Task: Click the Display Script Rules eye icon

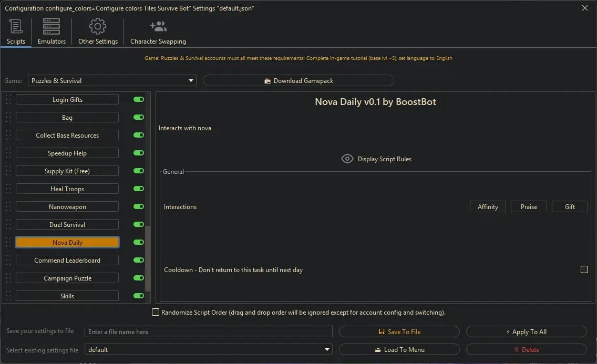Action: 347,159
